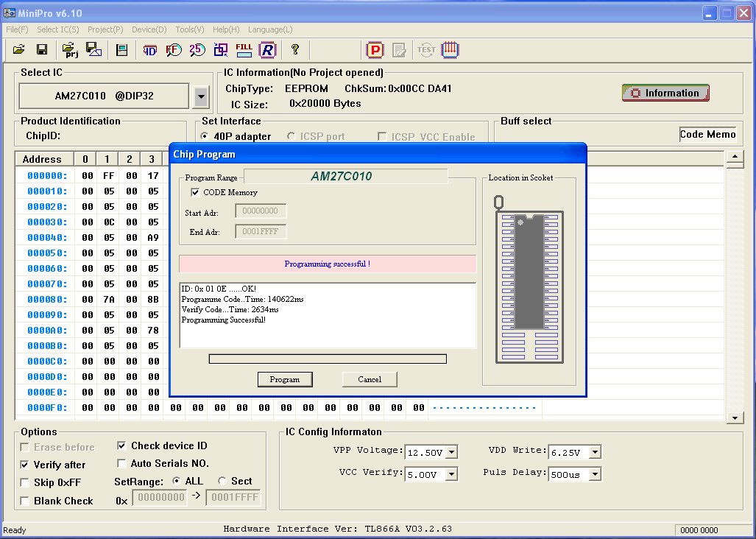Select the ICSP port radio button
The height and width of the screenshot is (539, 756).
coord(291,136)
